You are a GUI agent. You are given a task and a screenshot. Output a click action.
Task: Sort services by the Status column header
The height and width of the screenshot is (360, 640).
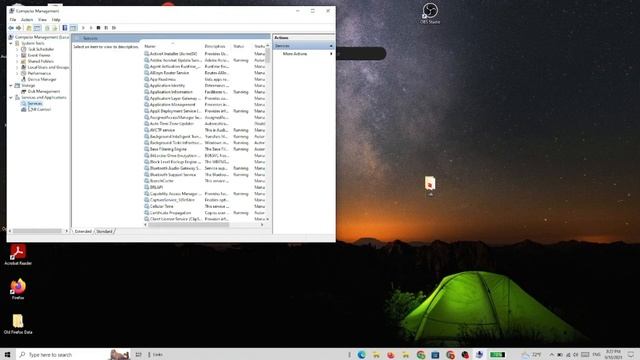242,46
